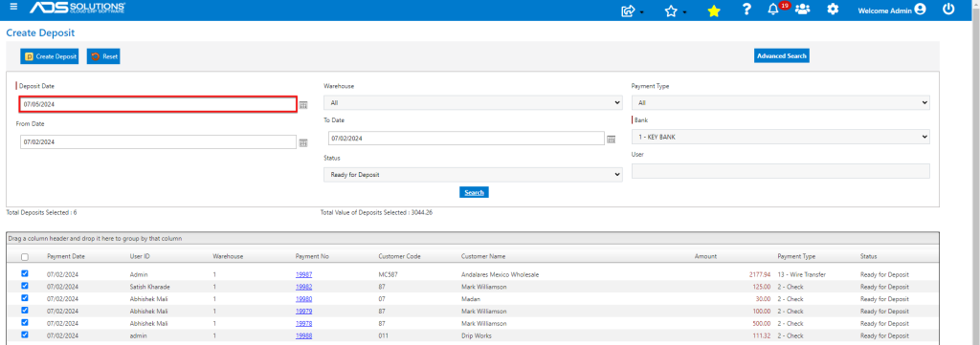Sort by the Payment Type grid column header
This screenshot has width=980, height=345.
pyautogui.click(x=796, y=256)
